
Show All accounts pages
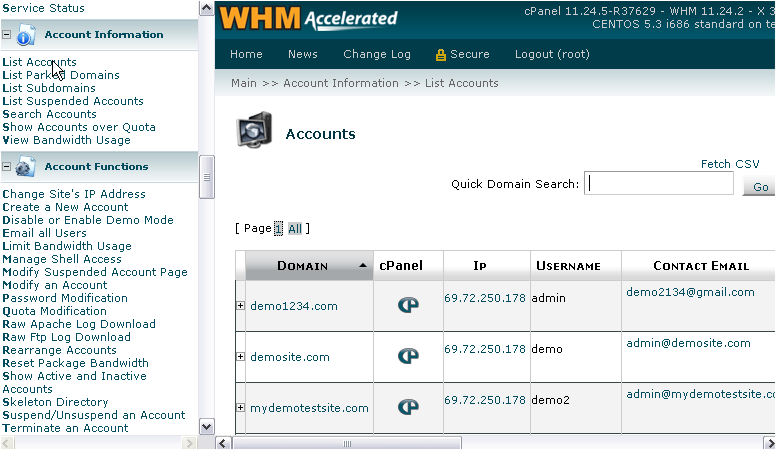coord(295,229)
